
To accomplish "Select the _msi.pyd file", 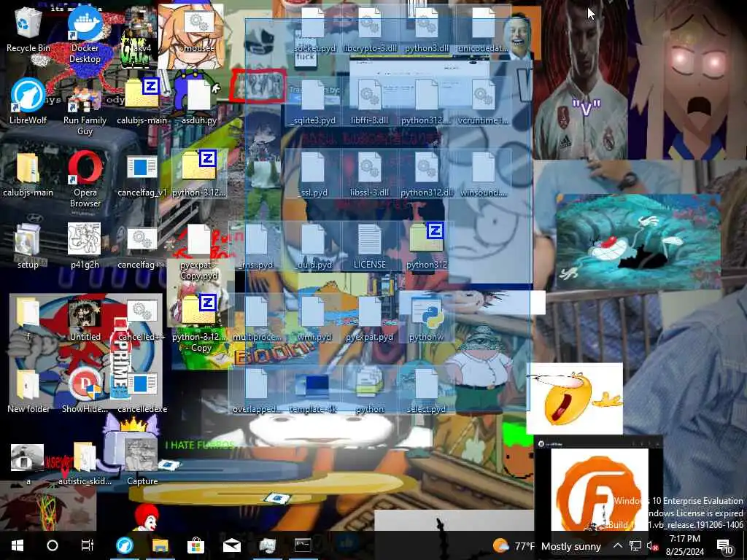I will [x=256, y=246].
